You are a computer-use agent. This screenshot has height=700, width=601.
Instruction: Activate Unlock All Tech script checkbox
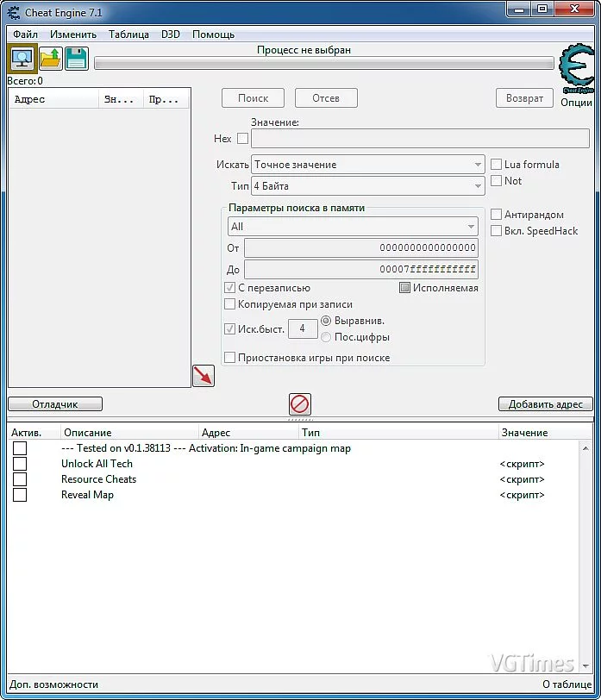pyautogui.click(x=20, y=464)
